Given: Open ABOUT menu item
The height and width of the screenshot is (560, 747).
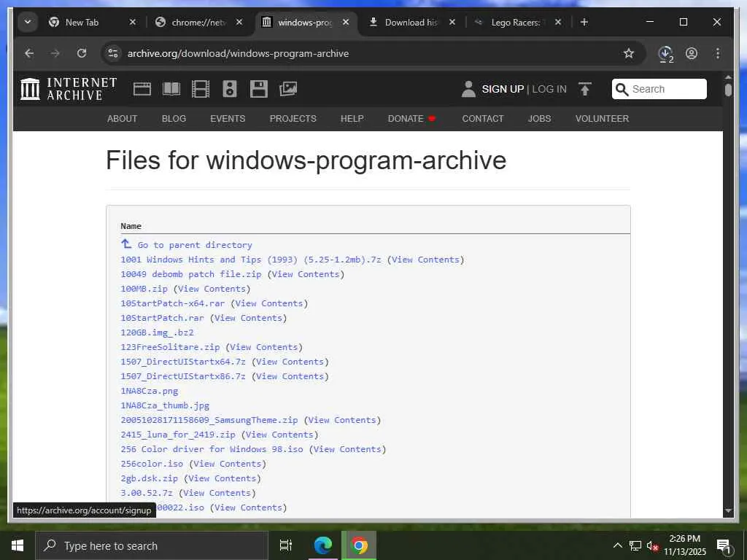Looking at the screenshot, I should pyautogui.click(x=122, y=119).
